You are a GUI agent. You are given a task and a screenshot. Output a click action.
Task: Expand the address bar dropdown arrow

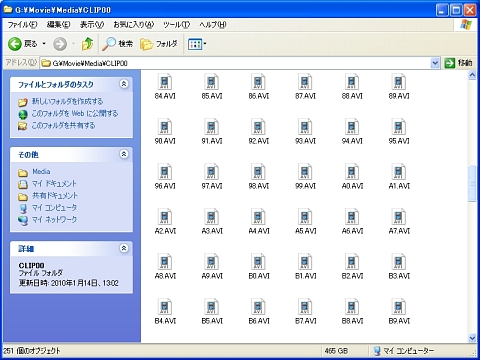pyautogui.click(x=435, y=63)
